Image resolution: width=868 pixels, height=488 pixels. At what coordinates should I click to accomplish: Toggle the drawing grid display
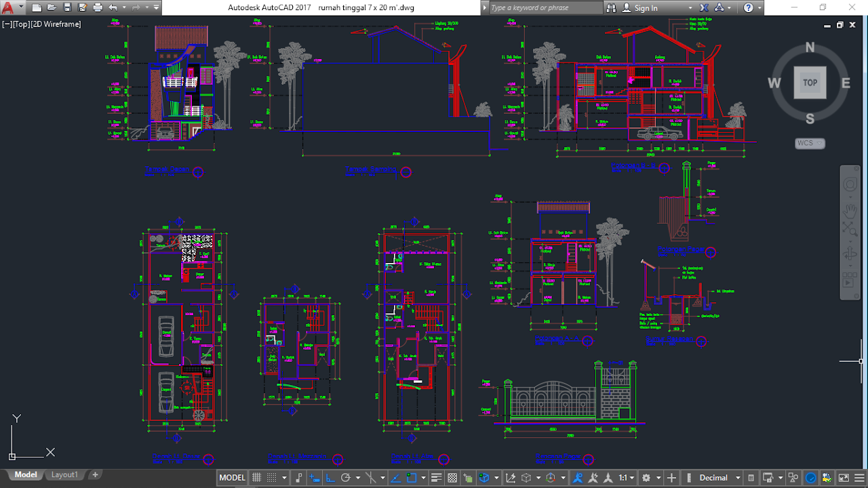[256, 478]
